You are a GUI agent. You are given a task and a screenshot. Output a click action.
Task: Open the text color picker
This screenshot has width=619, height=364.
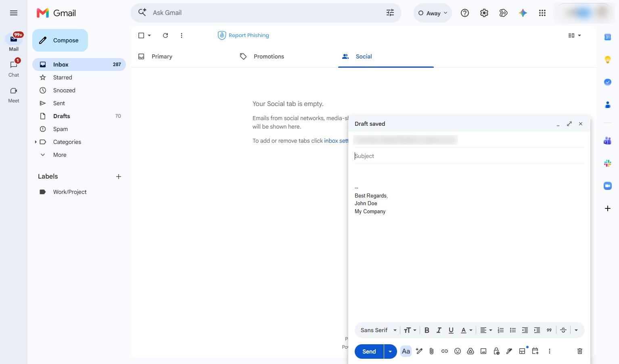click(x=466, y=330)
